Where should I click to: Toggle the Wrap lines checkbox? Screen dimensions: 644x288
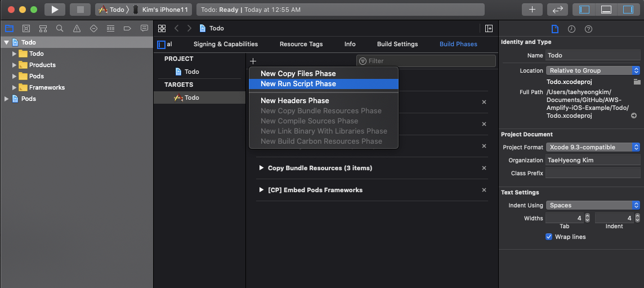tap(549, 237)
